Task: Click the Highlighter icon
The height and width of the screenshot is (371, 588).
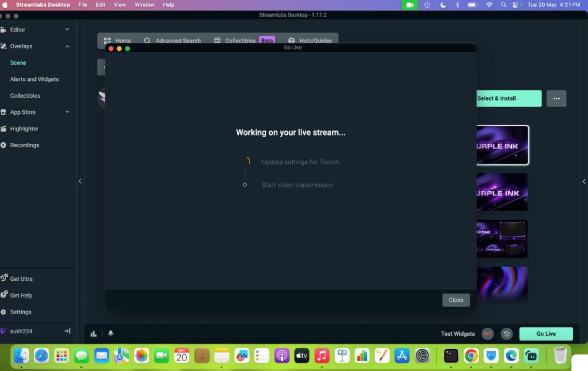Action: [x=3, y=129]
